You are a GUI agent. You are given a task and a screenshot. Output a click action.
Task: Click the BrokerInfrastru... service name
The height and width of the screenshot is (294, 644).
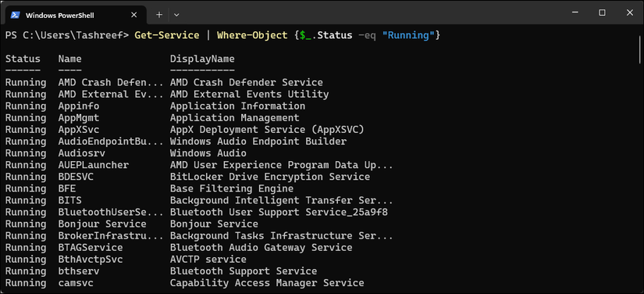(111, 235)
